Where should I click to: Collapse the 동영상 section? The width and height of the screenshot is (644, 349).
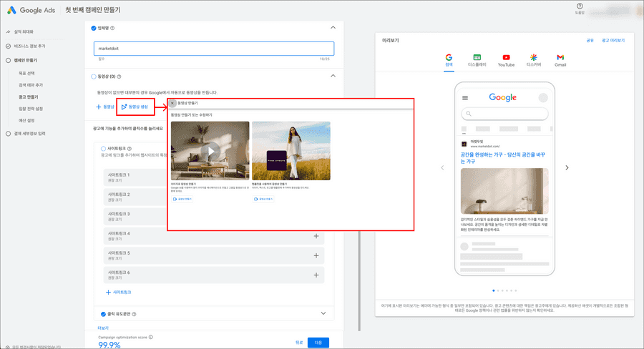point(333,76)
